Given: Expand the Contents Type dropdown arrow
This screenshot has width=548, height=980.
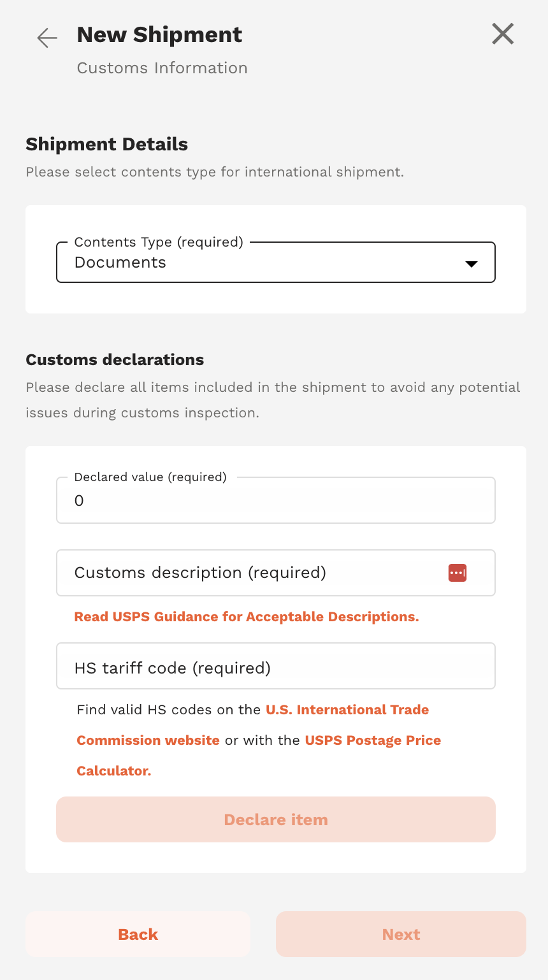Looking at the screenshot, I should click(472, 264).
